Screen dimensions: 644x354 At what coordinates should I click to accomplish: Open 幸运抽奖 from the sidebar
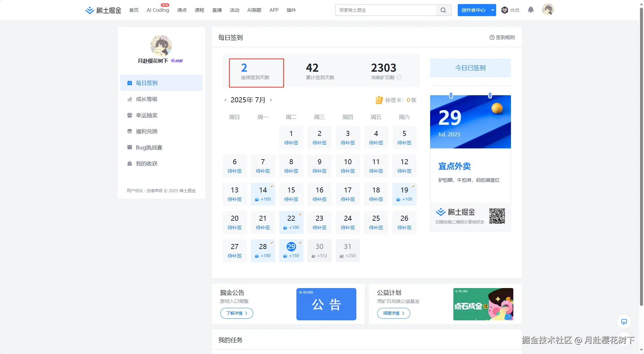click(147, 115)
